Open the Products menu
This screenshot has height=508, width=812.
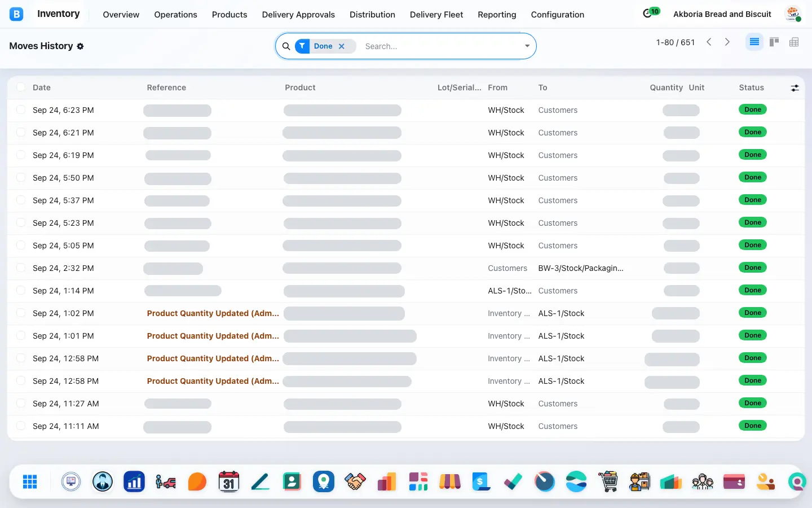230,15
